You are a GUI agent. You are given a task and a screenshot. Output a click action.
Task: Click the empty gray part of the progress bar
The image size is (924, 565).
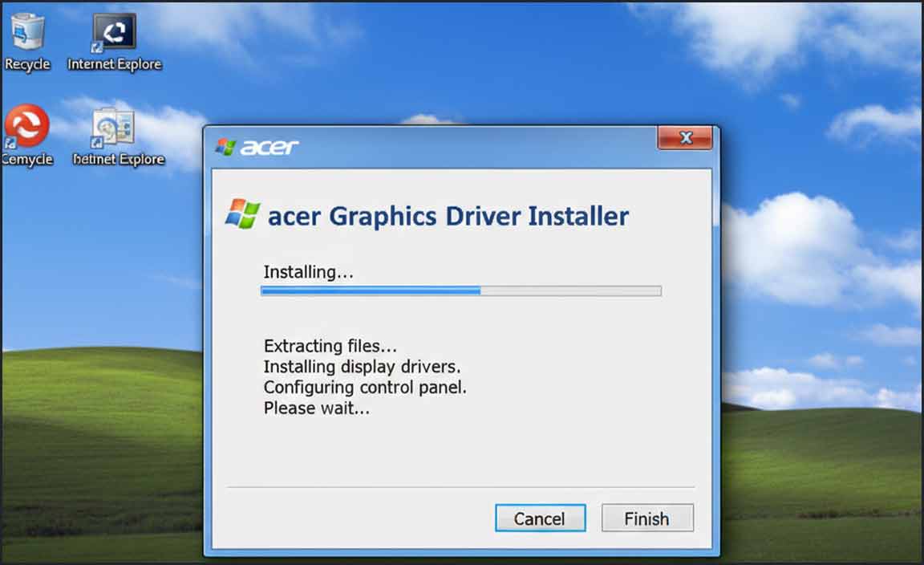[x=570, y=291]
